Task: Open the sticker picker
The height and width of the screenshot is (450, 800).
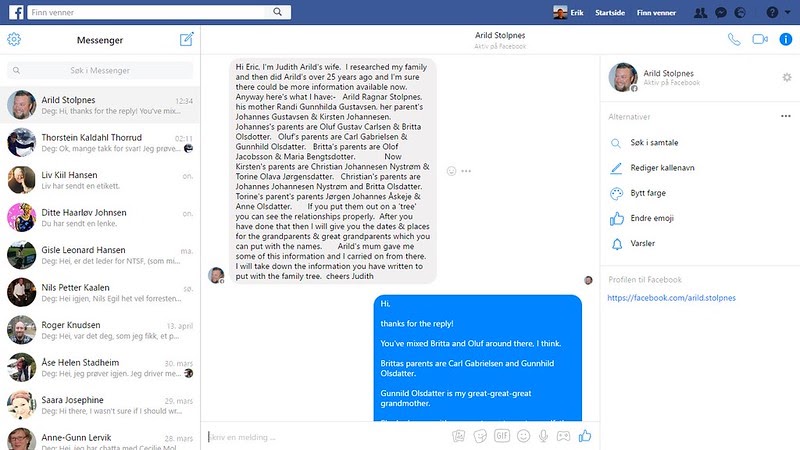Action: click(480, 436)
